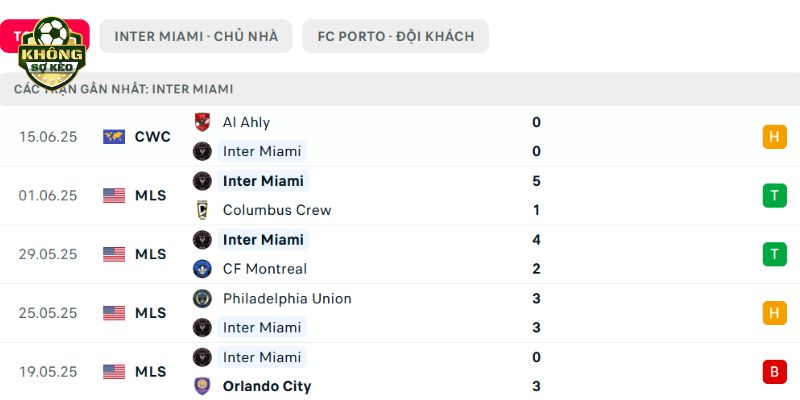The image size is (800, 400).
Task: Open the 29.05.25 match row
Action: [x=400, y=254]
